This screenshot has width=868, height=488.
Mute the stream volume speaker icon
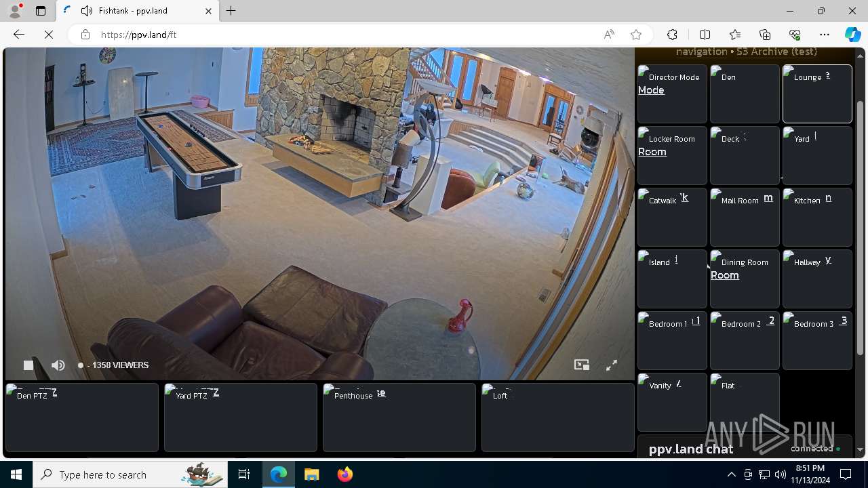tap(58, 365)
